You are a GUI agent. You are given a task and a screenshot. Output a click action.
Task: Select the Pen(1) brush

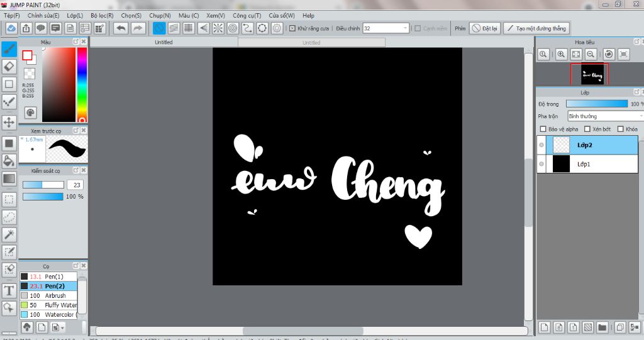coord(48,277)
